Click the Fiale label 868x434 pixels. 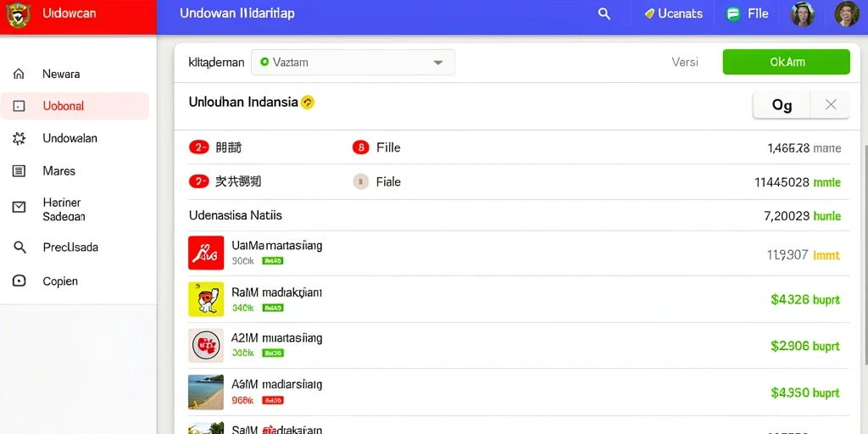tap(388, 181)
